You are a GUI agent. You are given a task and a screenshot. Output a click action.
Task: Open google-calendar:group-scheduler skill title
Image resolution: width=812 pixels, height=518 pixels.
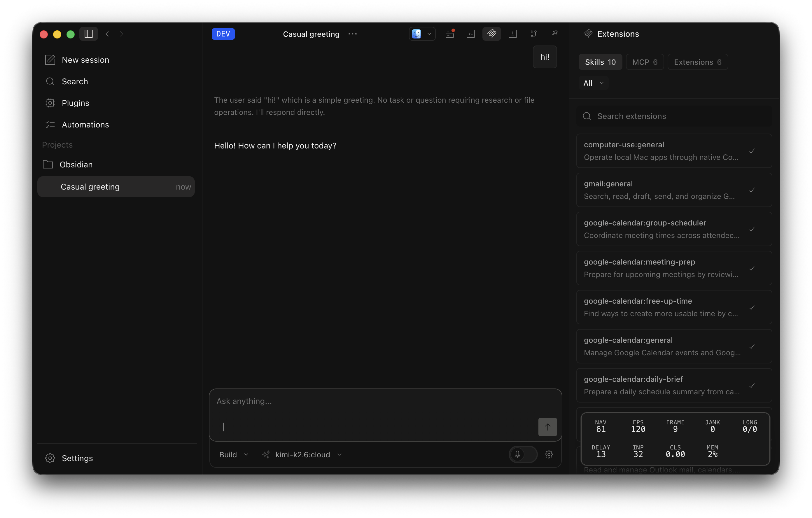tap(645, 223)
